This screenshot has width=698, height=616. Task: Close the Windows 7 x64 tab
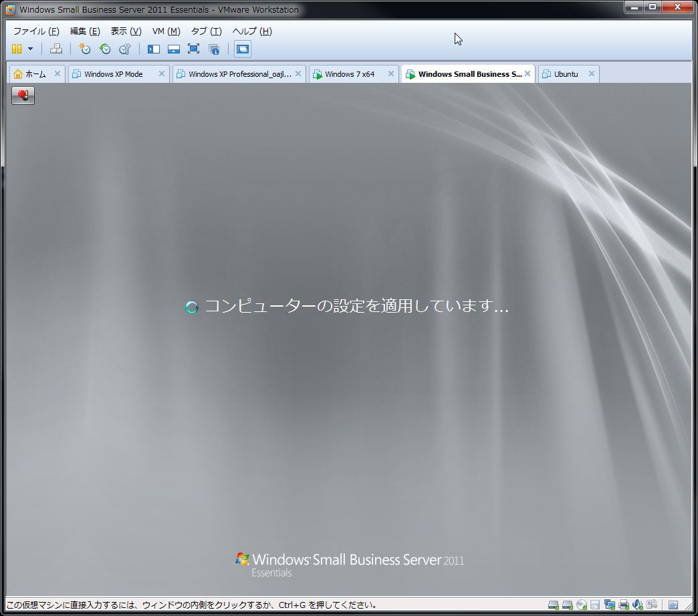(391, 73)
